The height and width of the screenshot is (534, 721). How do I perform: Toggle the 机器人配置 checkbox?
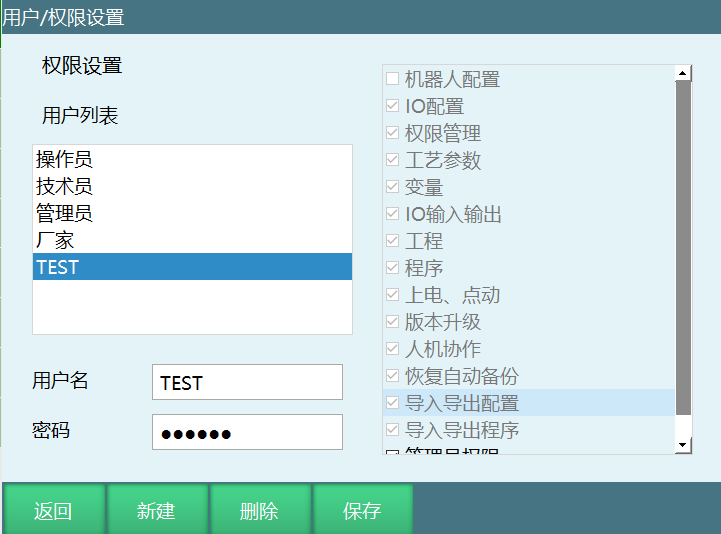pyautogui.click(x=393, y=79)
